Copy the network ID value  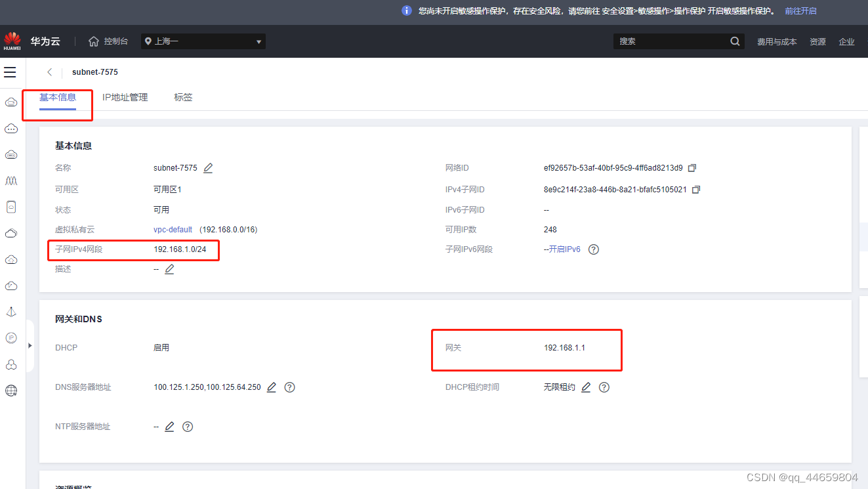[x=692, y=168]
